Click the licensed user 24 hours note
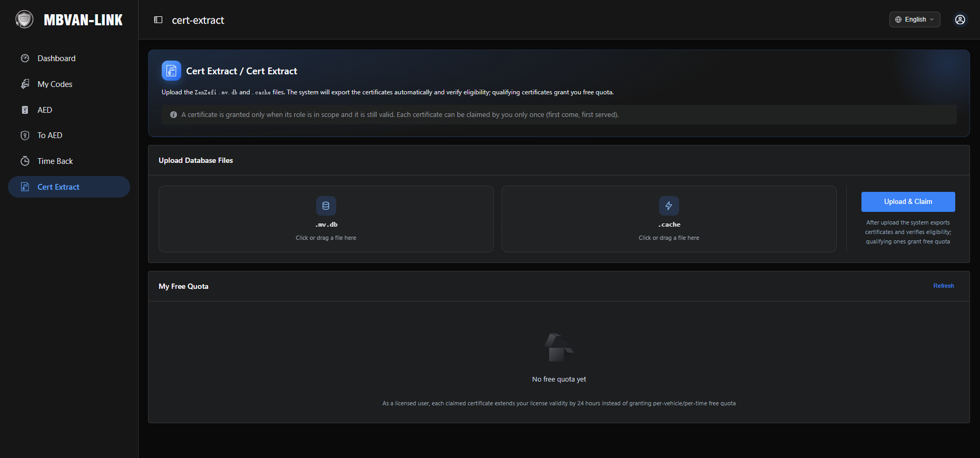 pyautogui.click(x=559, y=403)
